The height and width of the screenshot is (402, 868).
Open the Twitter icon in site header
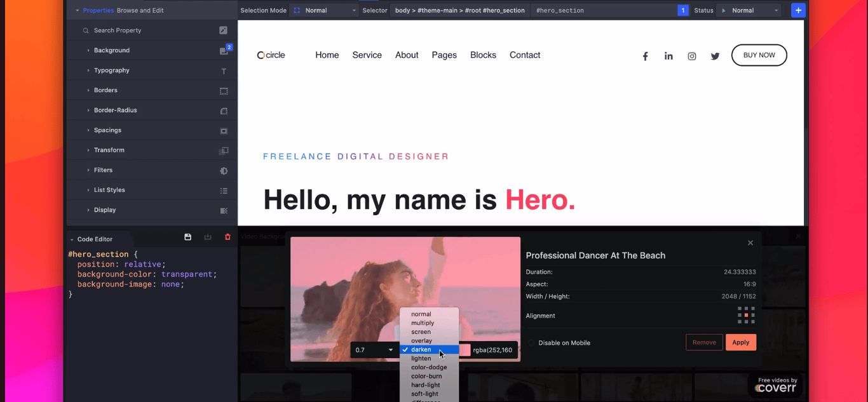(715, 56)
